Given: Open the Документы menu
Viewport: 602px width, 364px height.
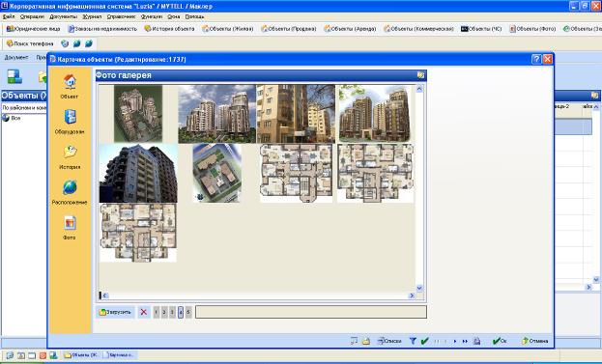Looking at the screenshot, I should coord(64,16).
